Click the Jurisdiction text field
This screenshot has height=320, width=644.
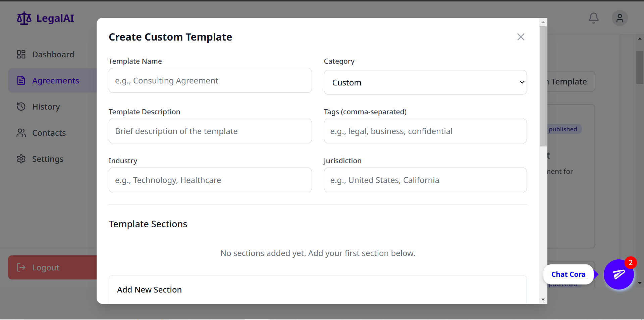pos(425,180)
